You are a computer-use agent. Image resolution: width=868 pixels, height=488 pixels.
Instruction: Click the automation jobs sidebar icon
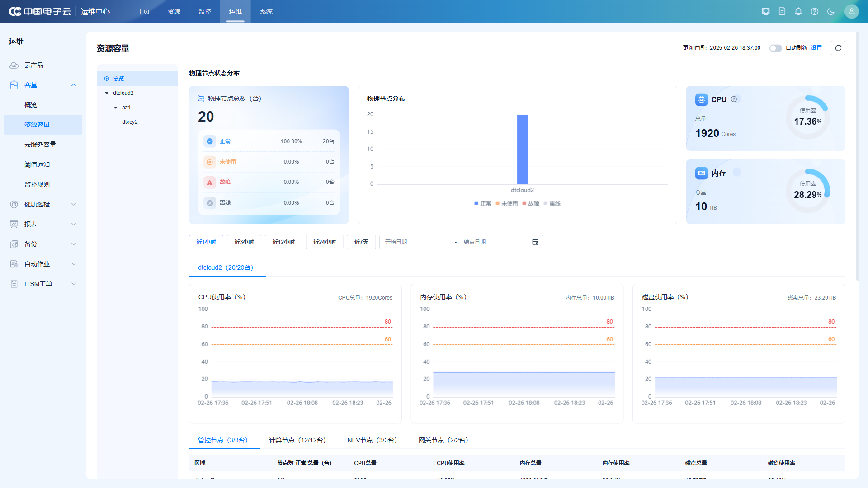click(14, 264)
